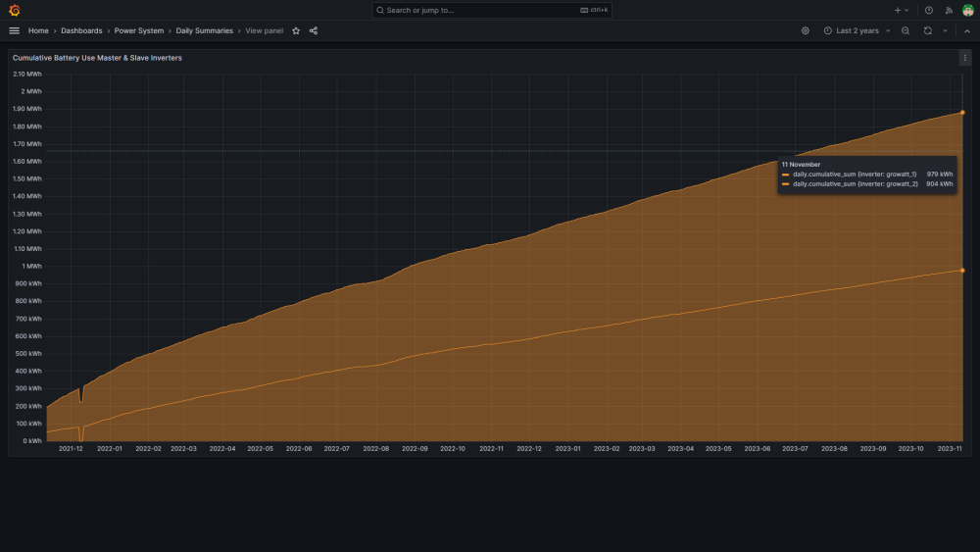Click the 500 kWh y-axis label
The height and width of the screenshot is (552, 980).
28,354
